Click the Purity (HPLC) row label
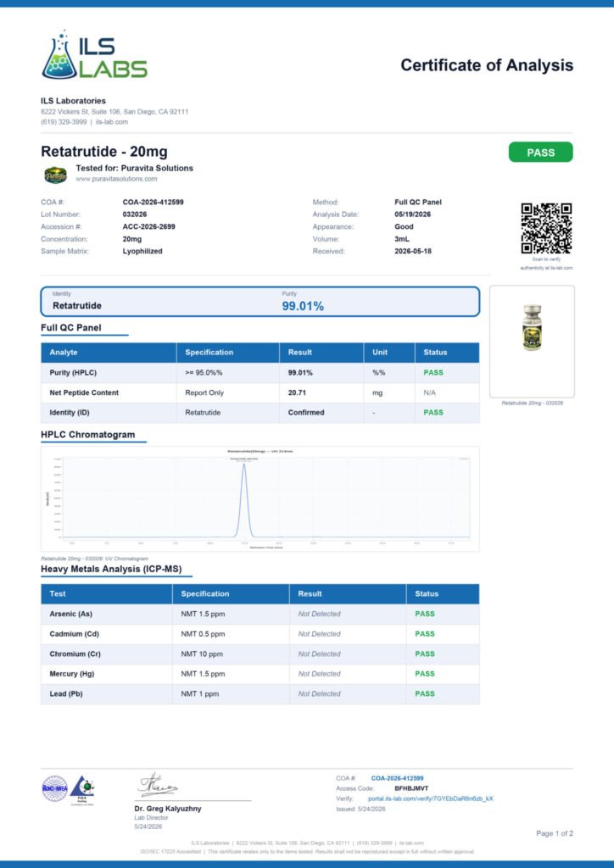 73,373
